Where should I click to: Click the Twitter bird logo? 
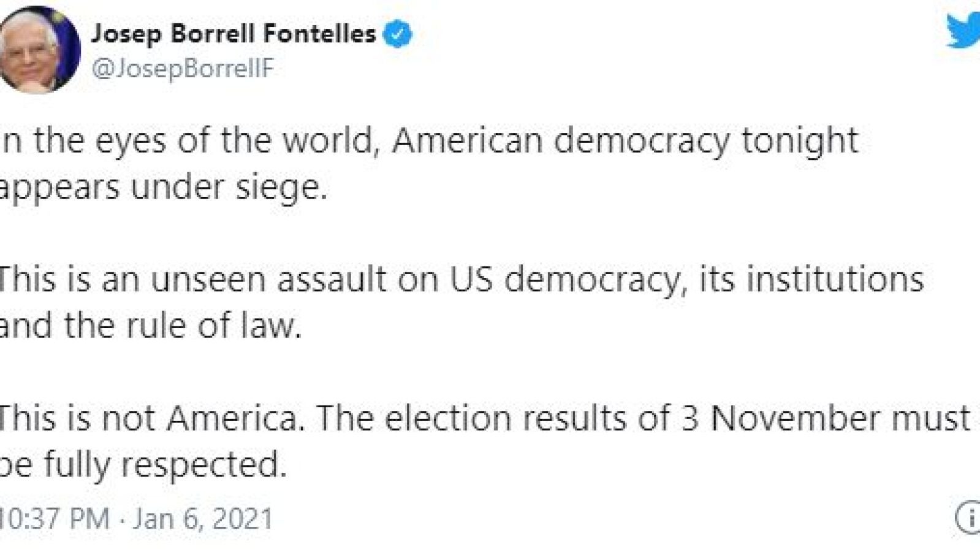[x=963, y=31]
